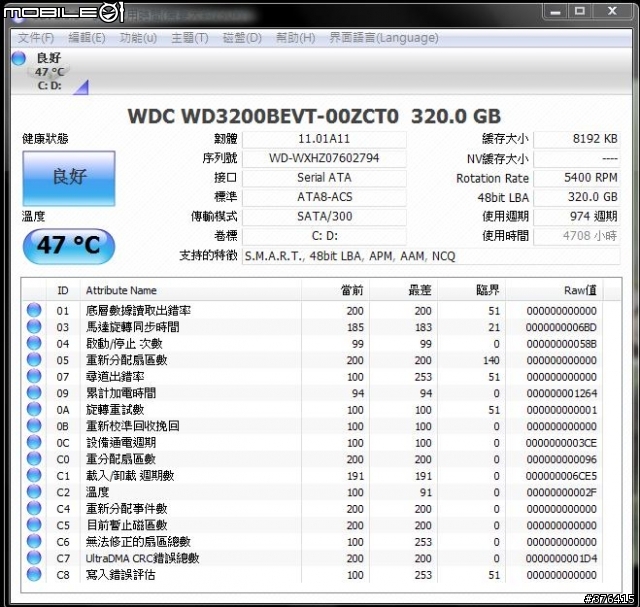640x607 pixels.
Task: Click the Serial ATA interface field
Action: point(324,178)
